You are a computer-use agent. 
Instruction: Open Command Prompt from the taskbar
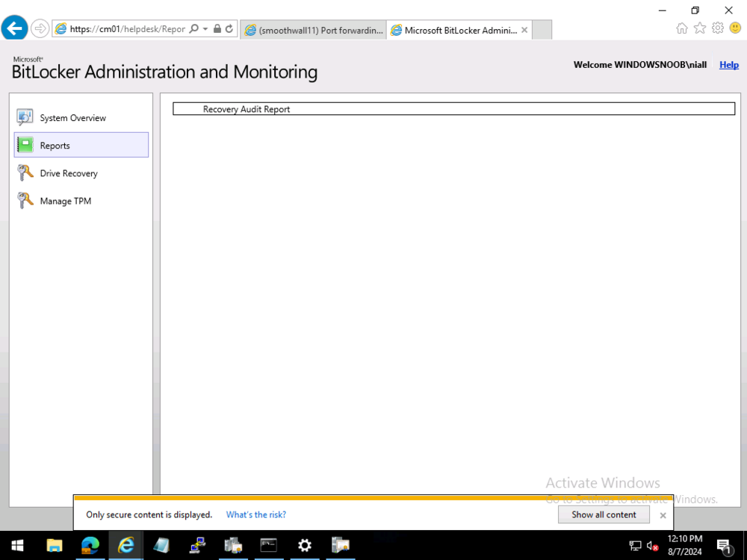[269, 545]
